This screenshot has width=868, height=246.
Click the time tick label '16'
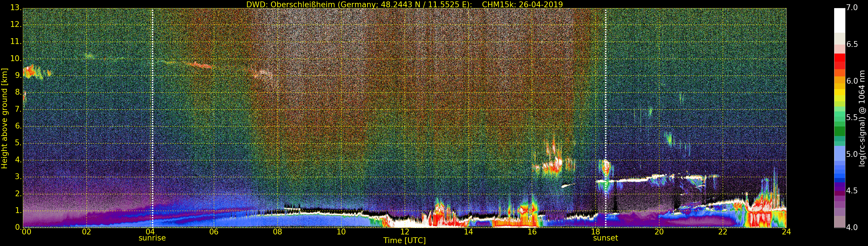coord(532,232)
